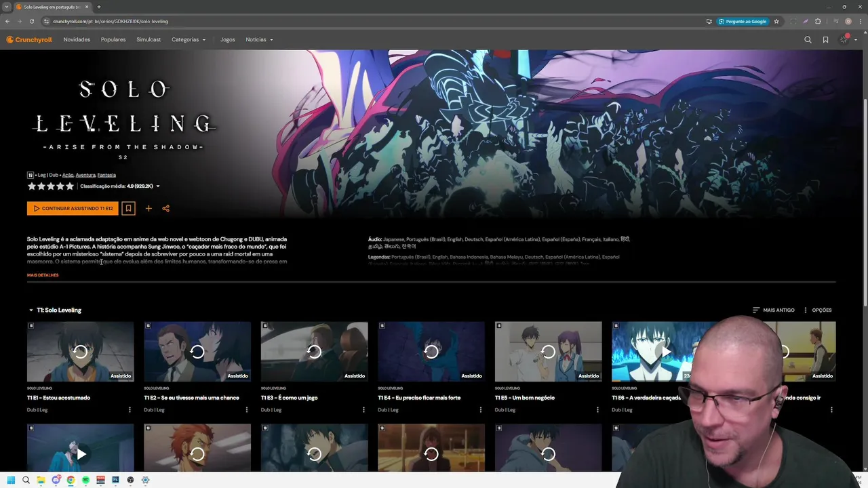Open more options for T1 E2
This screenshot has height=488, width=868.
(246, 410)
